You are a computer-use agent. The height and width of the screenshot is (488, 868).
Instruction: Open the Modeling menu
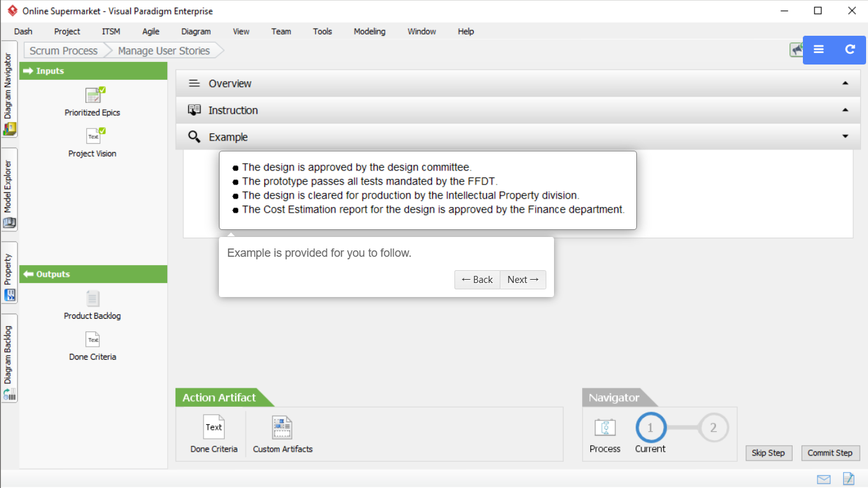pos(370,31)
